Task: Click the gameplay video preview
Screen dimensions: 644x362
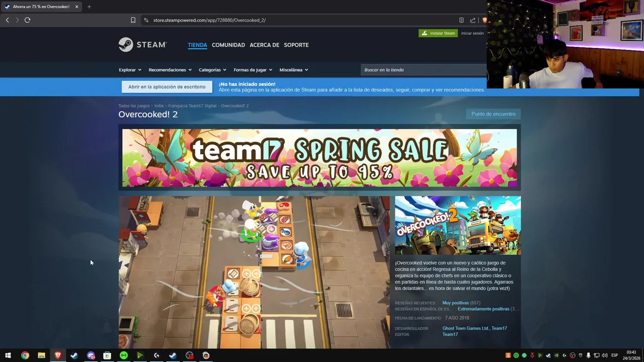Action: (x=254, y=272)
